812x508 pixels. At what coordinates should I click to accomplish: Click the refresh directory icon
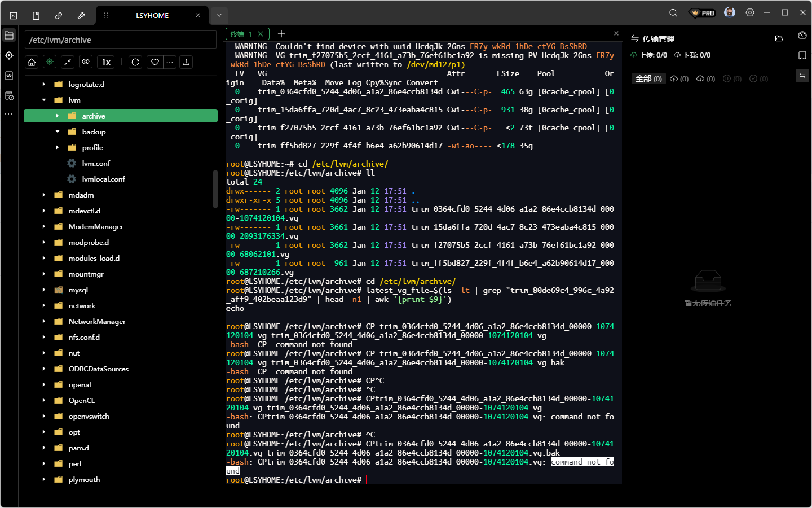135,62
